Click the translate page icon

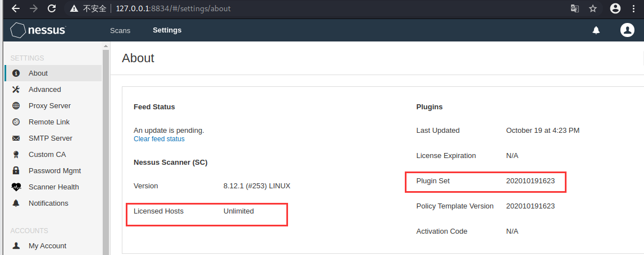pos(575,8)
